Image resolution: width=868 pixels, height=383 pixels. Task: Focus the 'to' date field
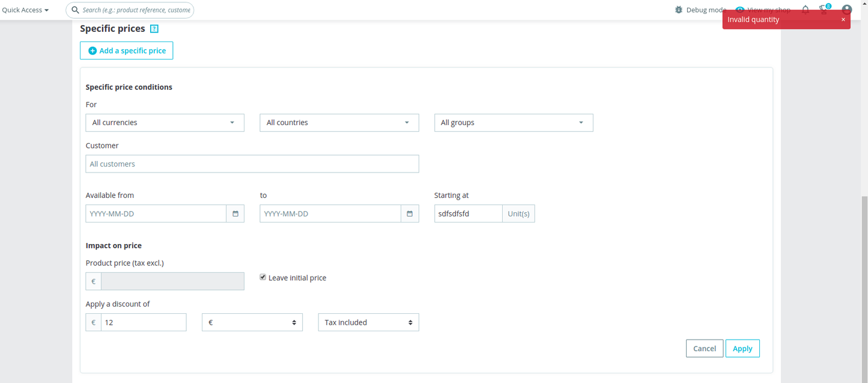coord(330,213)
